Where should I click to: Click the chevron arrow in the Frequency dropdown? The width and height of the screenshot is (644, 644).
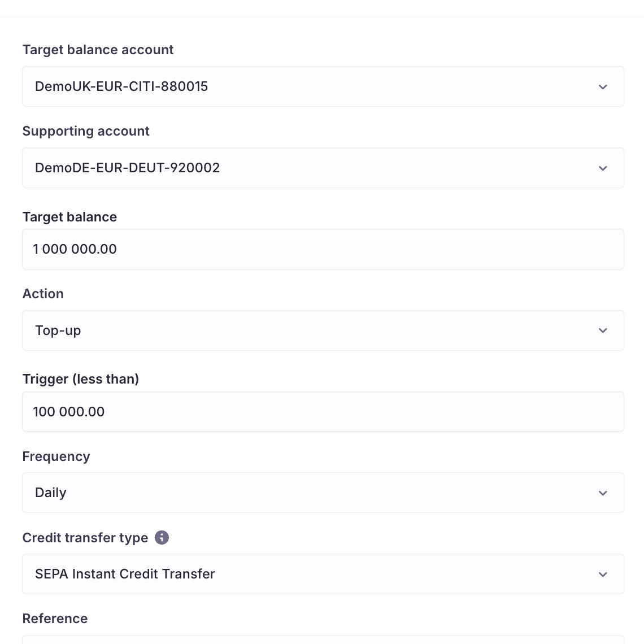603,493
